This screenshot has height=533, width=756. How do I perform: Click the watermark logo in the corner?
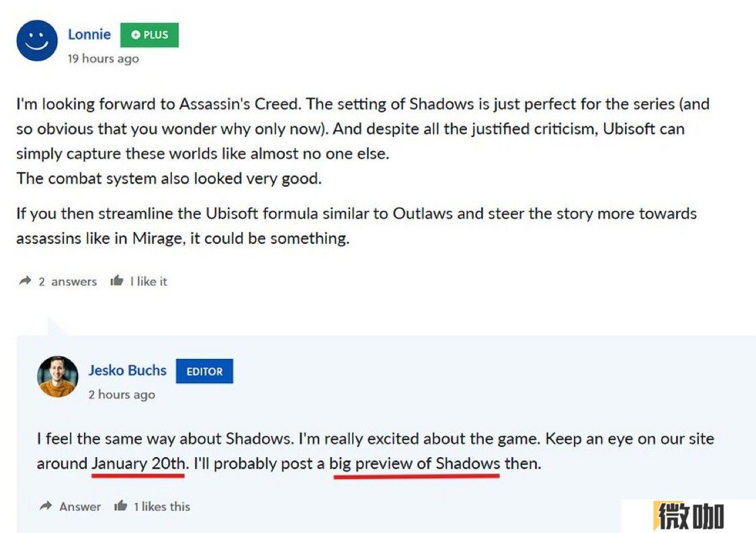click(x=689, y=516)
